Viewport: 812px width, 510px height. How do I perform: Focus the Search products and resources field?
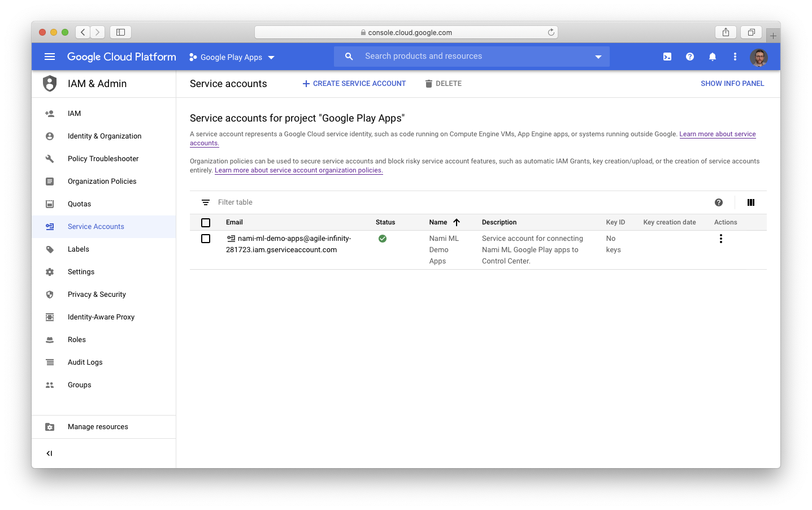coord(472,57)
